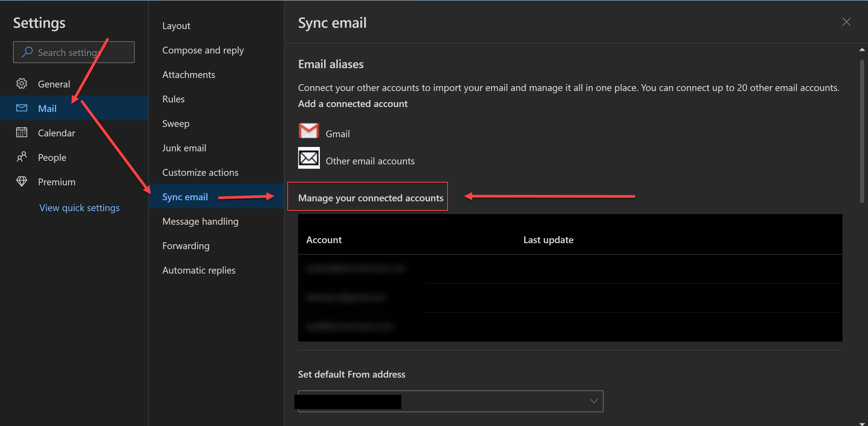Click the scroll up arrow
Screen dimensions: 868x426
coord(862,49)
